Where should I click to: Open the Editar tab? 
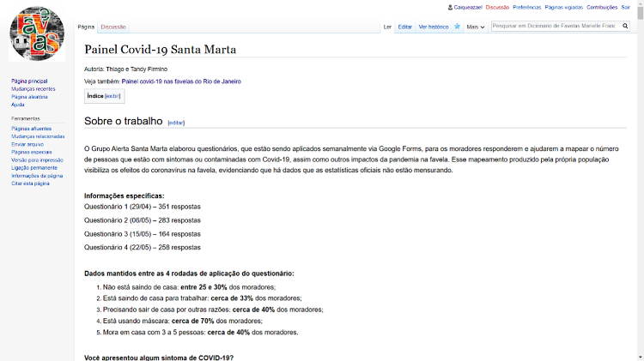click(404, 27)
